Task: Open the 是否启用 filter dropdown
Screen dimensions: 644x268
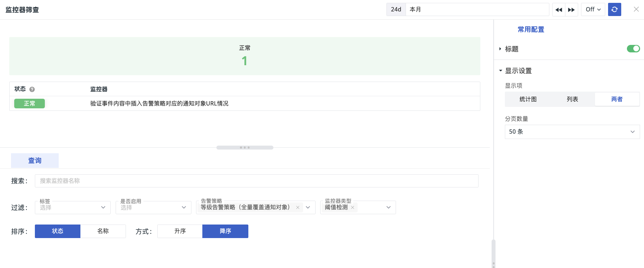Action: click(x=153, y=207)
